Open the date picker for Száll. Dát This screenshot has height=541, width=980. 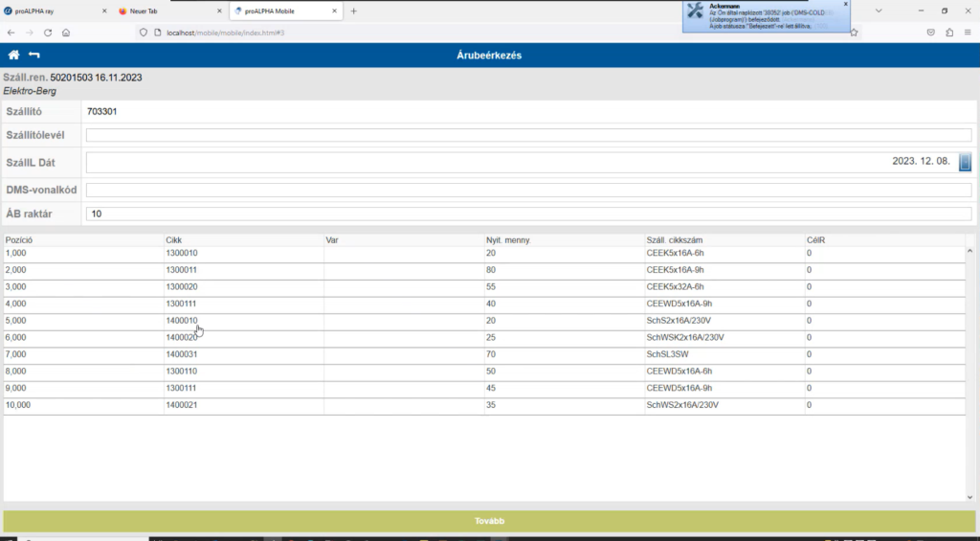pos(966,162)
